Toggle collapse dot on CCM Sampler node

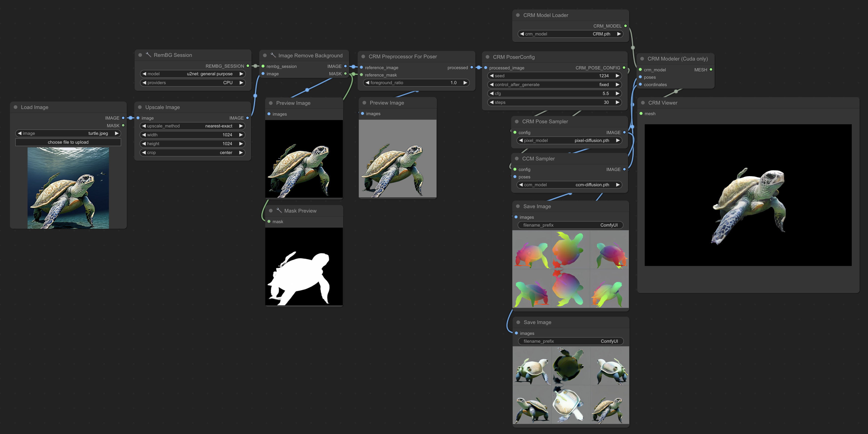[x=516, y=159]
